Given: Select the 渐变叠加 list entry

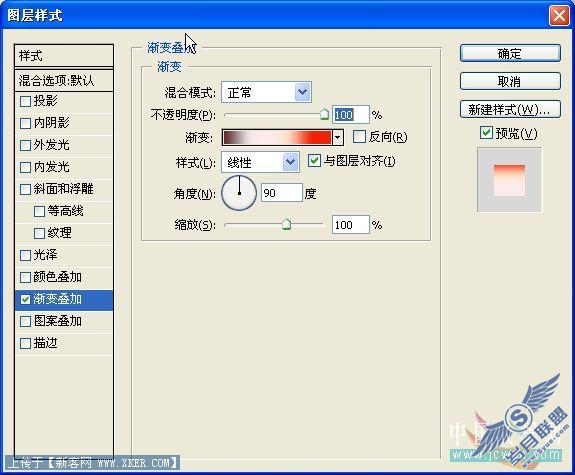Looking at the screenshot, I should pos(64,300).
